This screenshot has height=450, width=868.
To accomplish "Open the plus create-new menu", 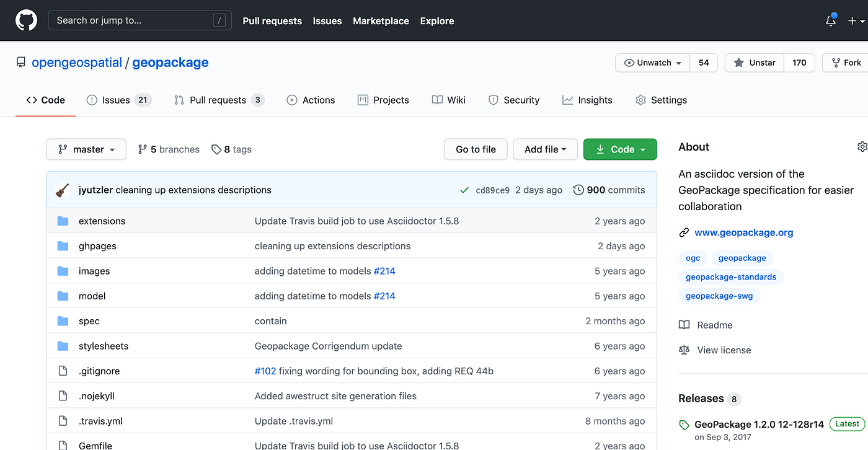I will click(x=856, y=20).
